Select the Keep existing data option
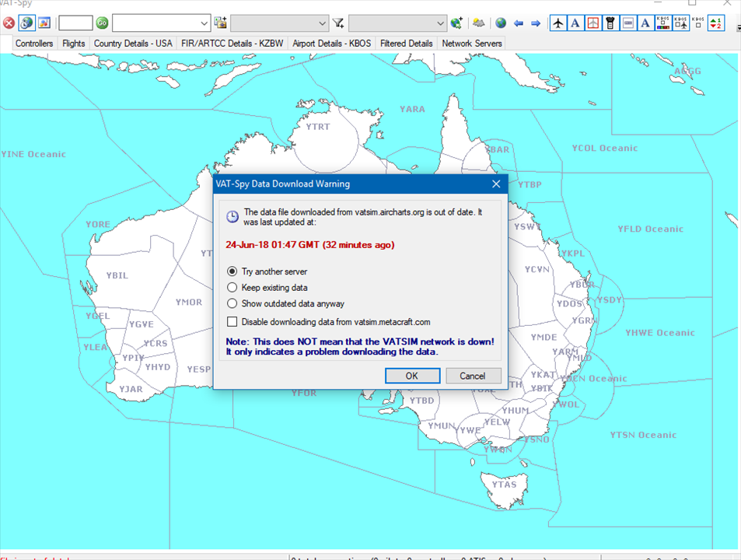This screenshot has height=560, width=741. click(267, 288)
